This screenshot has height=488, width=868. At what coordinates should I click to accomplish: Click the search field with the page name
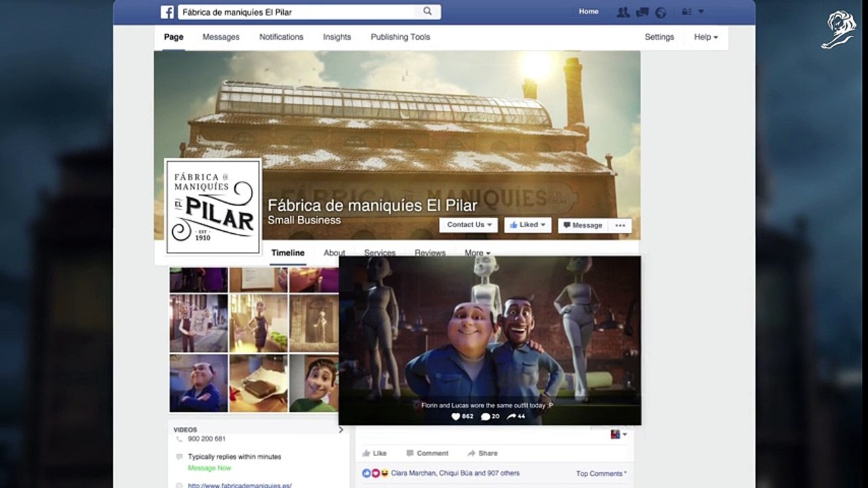pyautogui.click(x=309, y=12)
